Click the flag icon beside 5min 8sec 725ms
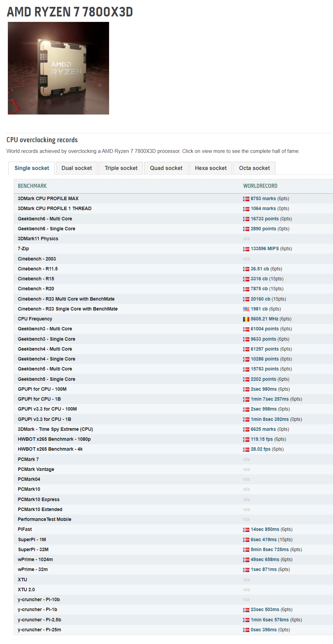 tap(246, 550)
